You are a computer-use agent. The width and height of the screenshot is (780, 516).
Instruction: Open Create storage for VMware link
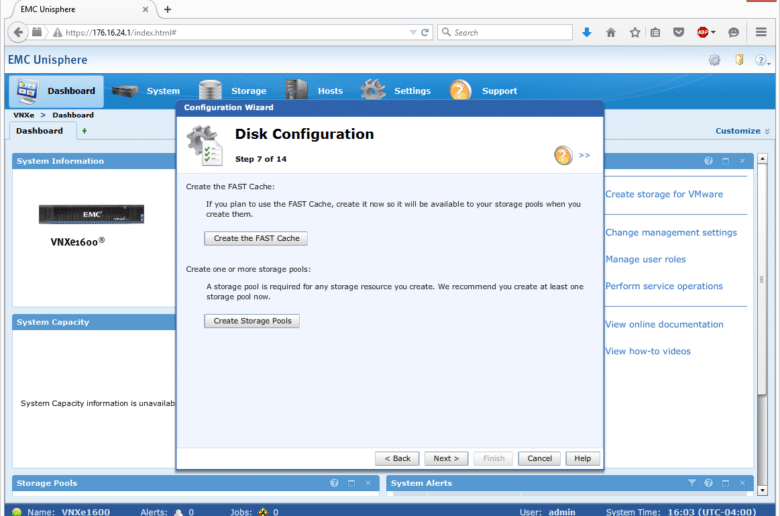click(x=664, y=194)
